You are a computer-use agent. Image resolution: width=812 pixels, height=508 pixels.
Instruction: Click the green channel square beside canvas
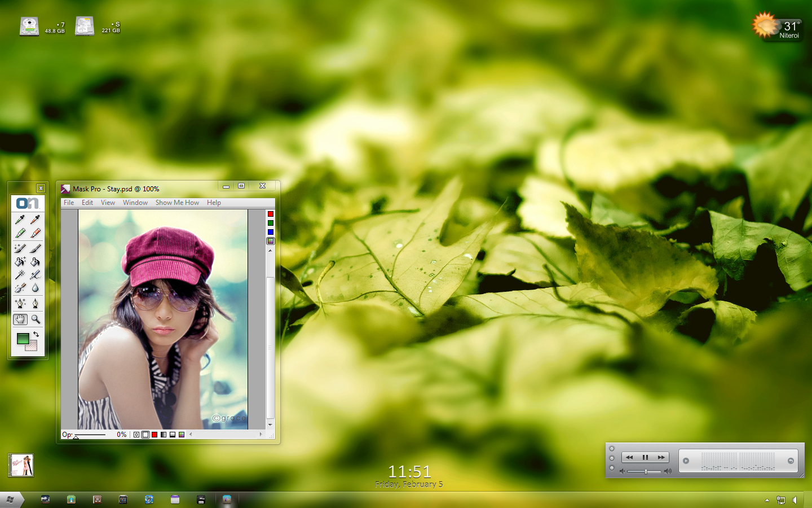pyautogui.click(x=271, y=223)
